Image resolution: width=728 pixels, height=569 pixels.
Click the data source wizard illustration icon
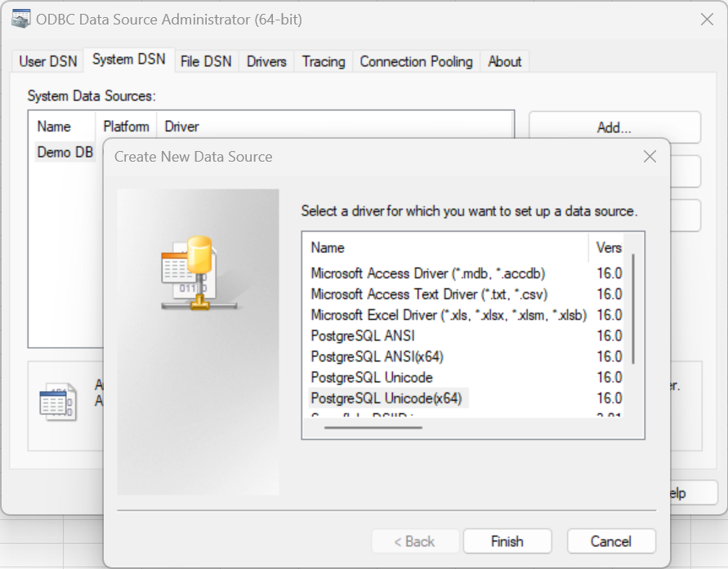point(198,273)
